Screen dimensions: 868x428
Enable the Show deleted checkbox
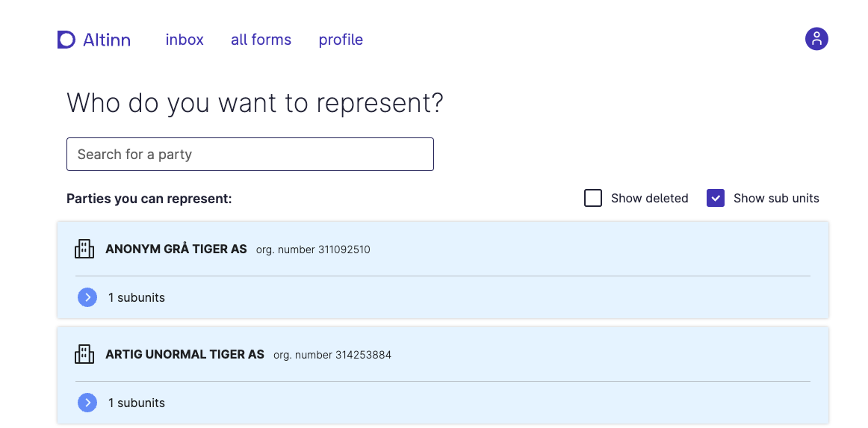coord(593,198)
